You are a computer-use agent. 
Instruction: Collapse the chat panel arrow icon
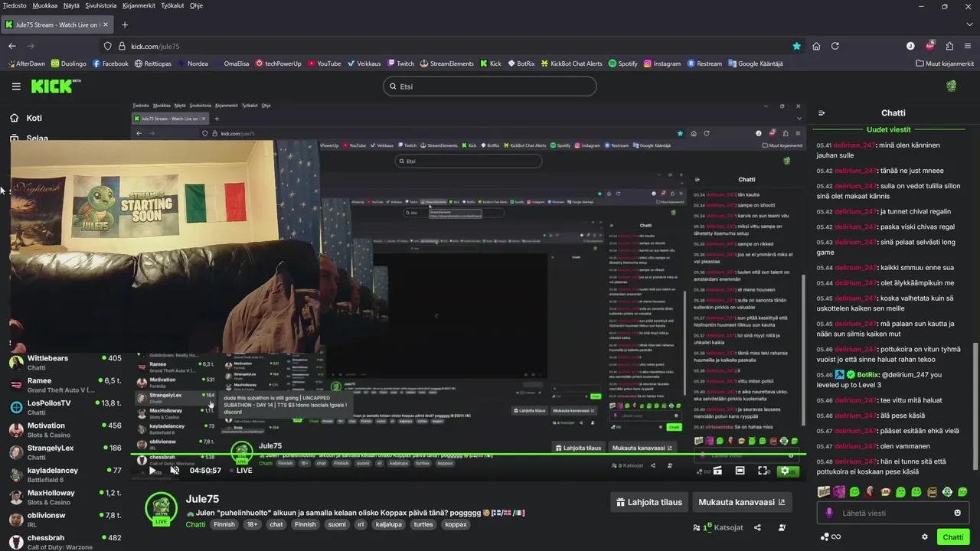[x=822, y=113]
